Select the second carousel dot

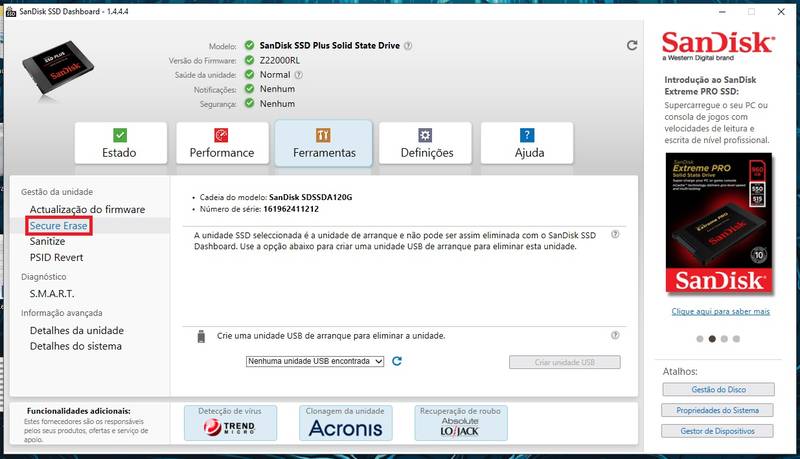[712, 339]
